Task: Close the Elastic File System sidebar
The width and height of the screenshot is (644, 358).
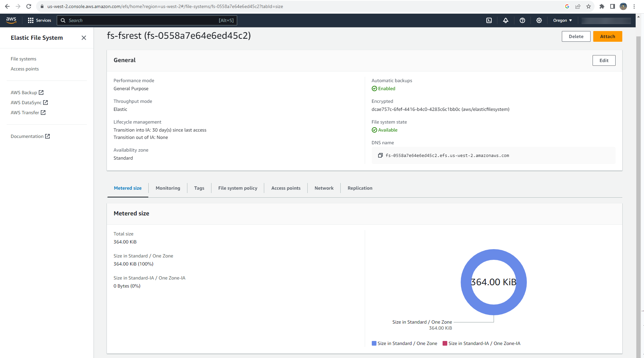Action: [x=84, y=38]
